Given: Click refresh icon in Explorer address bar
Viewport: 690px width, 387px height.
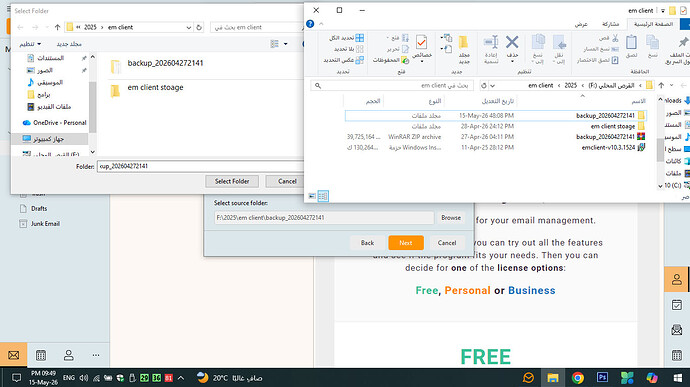Looking at the screenshot, I should point(484,85).
